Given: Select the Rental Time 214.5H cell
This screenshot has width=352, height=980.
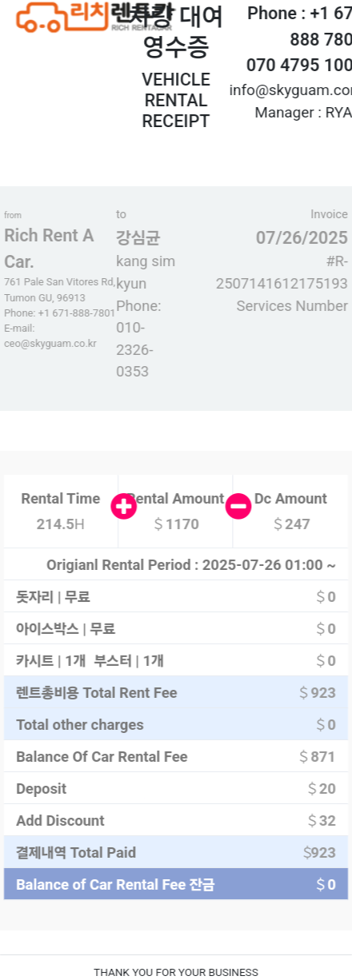Looking at the screenshot, I should coord(61,512).
